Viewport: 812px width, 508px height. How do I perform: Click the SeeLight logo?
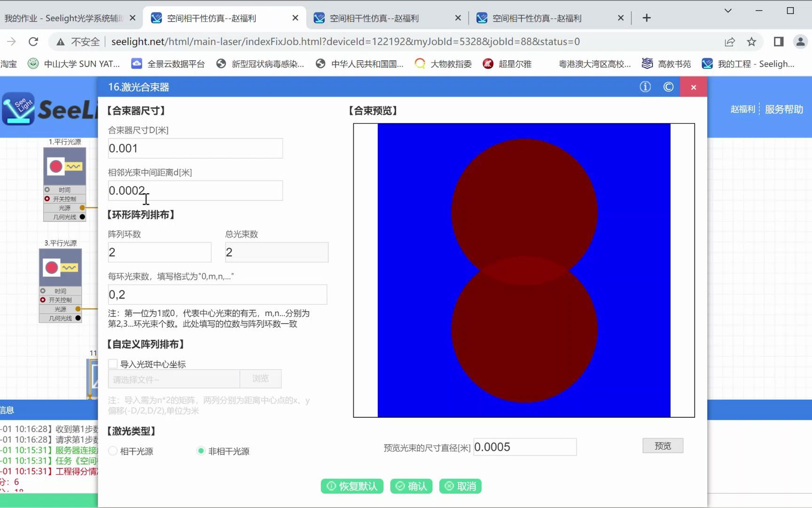(x=49, y=109)
